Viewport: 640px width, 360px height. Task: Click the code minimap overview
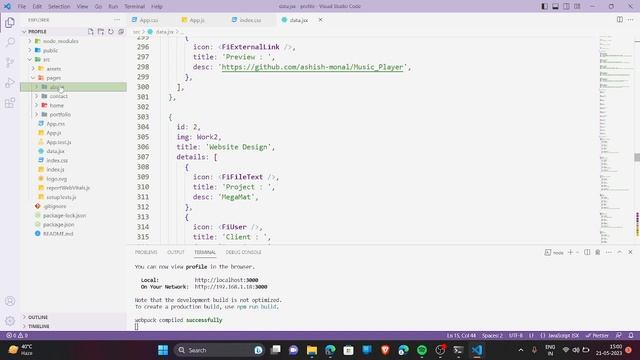point(616,139)
